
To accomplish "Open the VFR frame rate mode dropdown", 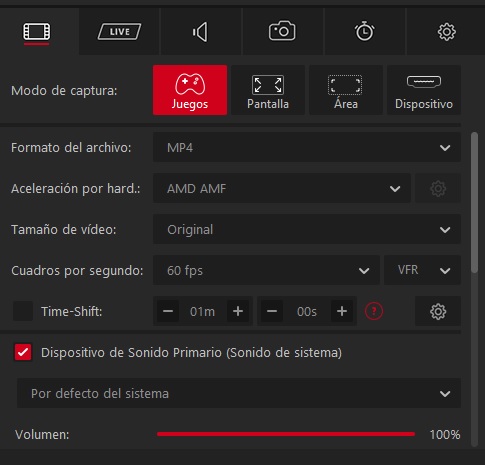I will pyautogui.click(x=422, y=270).
